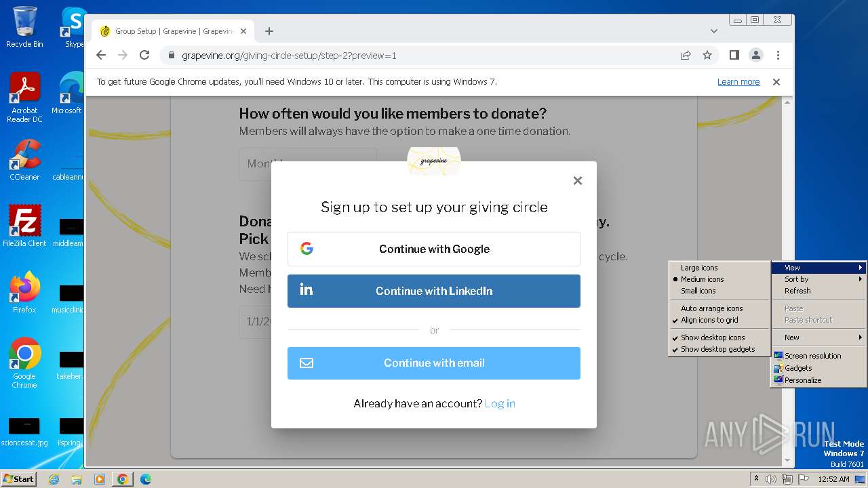The width and height of the screenshot is (868, 488).
Task: Click the page scrollbar down arrow
Action: 787,461
